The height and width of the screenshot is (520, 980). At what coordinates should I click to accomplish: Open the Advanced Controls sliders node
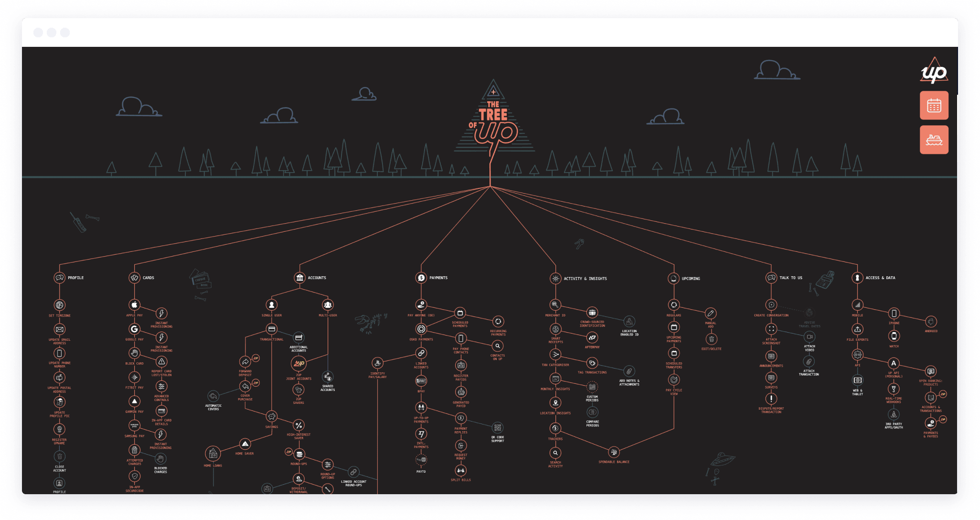[x=161, y=386]
